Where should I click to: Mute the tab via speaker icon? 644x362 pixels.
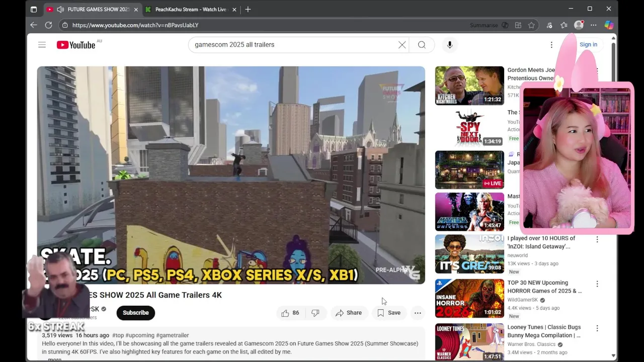coord(60,10)
